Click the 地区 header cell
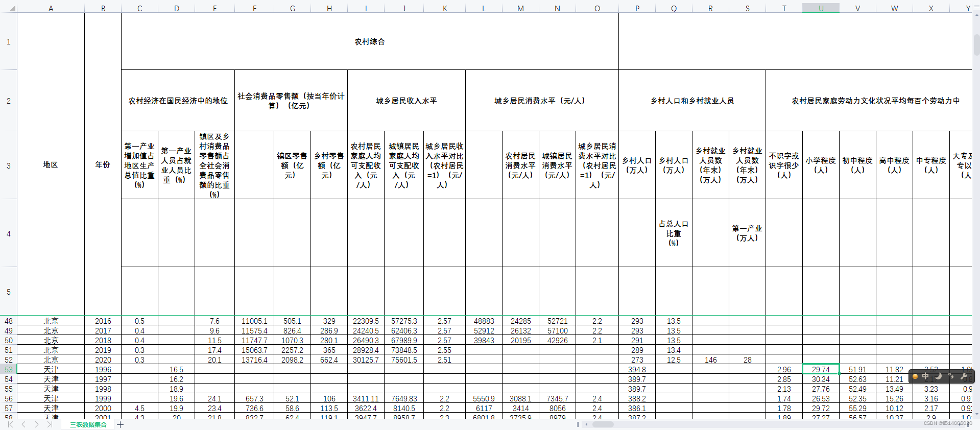The width and height of the screenshot is (980, 430). click(x=51, y=164)
